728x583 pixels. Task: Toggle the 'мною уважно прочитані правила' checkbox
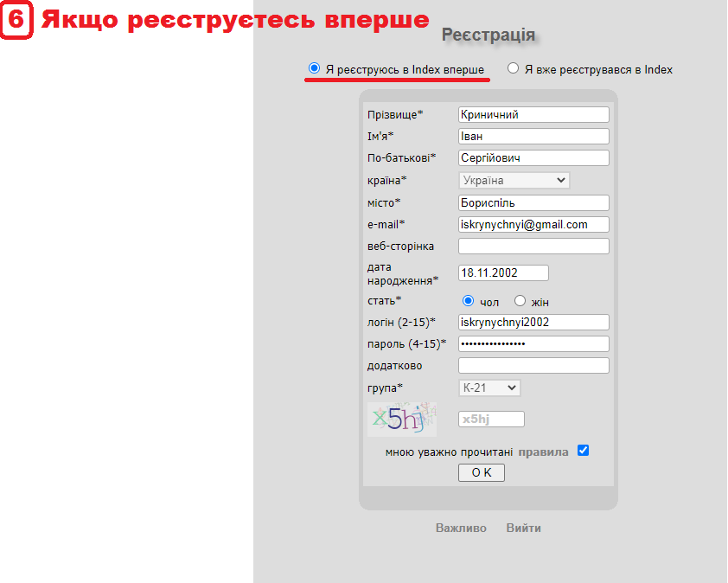[x=583, y=451]
